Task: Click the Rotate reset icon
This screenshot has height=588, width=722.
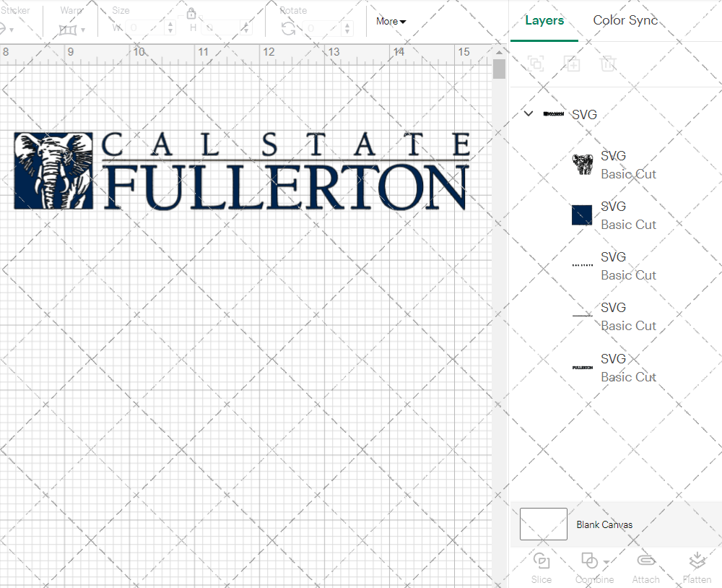Action: pos(287,30)
